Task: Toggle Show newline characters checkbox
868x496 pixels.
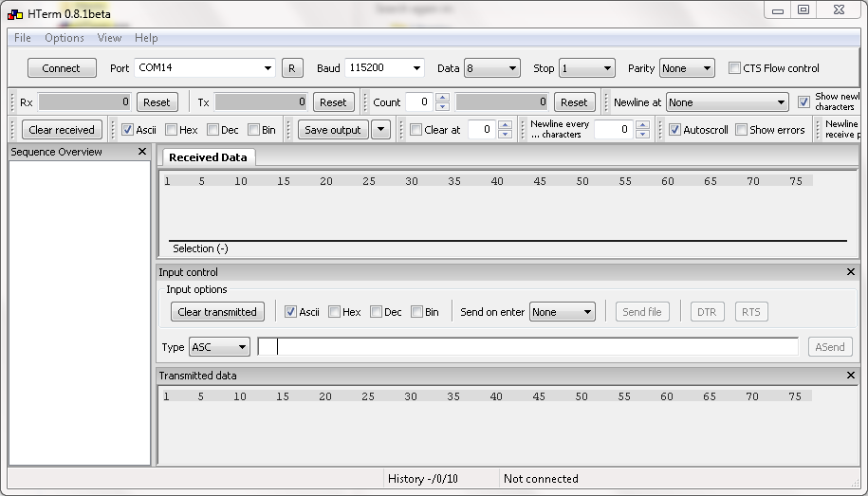Action: click(803, 101)
